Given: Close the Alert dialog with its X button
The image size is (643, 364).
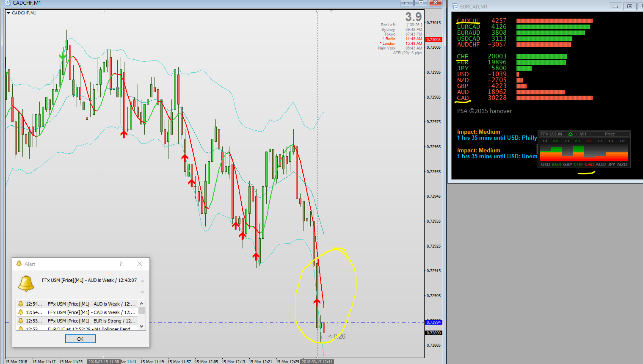Looking at the screenshot, I should tap(140, 264).
